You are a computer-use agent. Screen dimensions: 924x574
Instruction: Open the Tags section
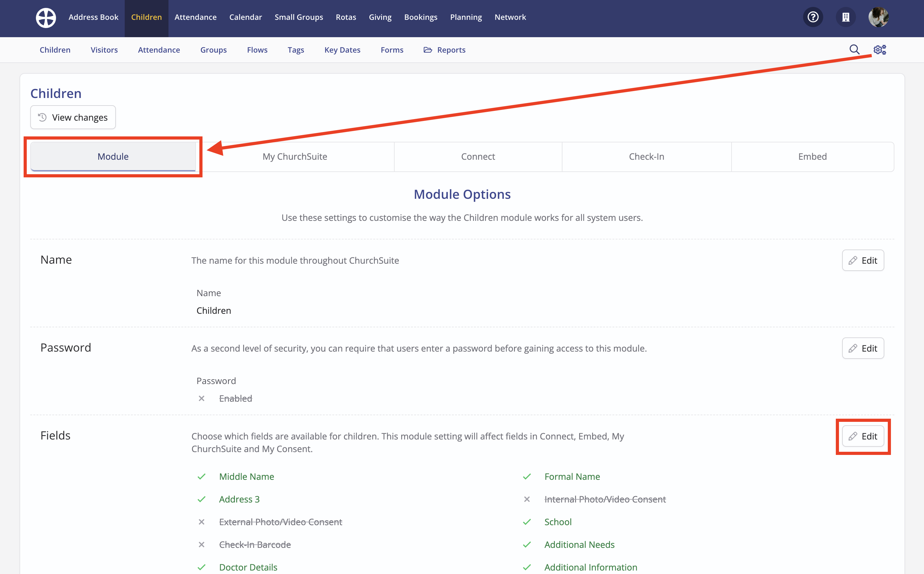click(x=296, y=50)
